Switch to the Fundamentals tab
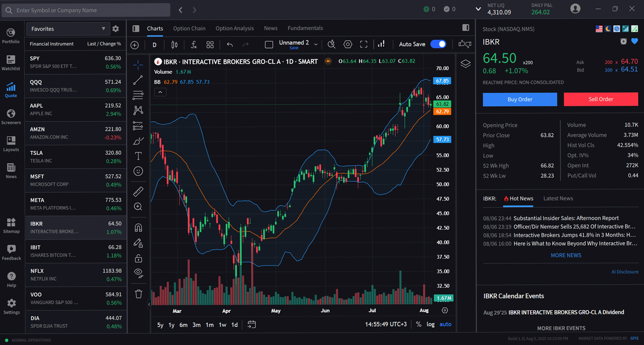Screen dimensions: 644x345 coord(305,28)
